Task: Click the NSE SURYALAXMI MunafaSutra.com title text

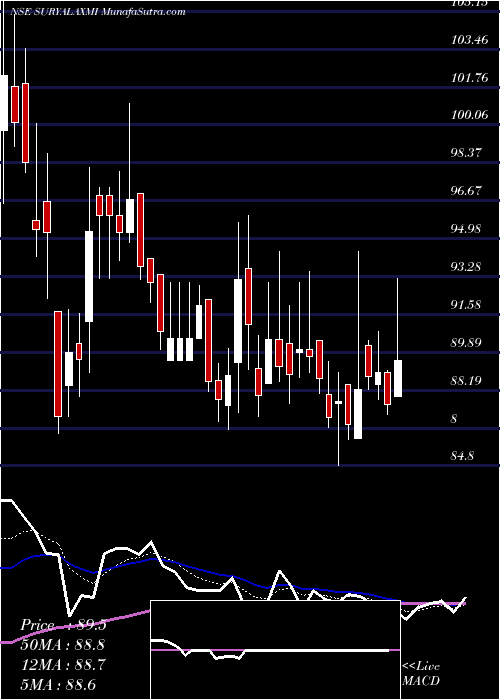Action: 98,12
